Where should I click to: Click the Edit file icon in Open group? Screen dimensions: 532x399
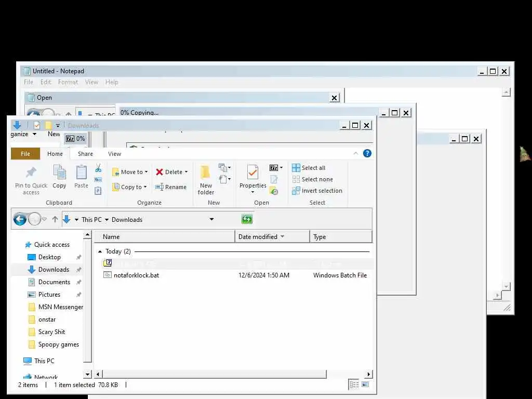(274, 179)
